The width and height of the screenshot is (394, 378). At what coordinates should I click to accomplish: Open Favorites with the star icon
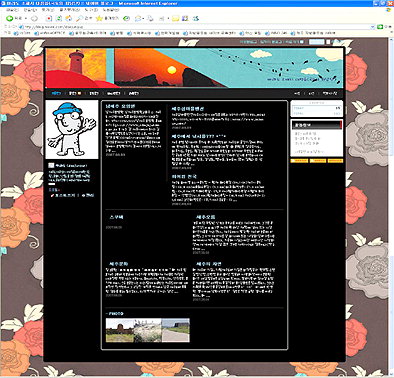pyautogui.click(x=99, y=18)
